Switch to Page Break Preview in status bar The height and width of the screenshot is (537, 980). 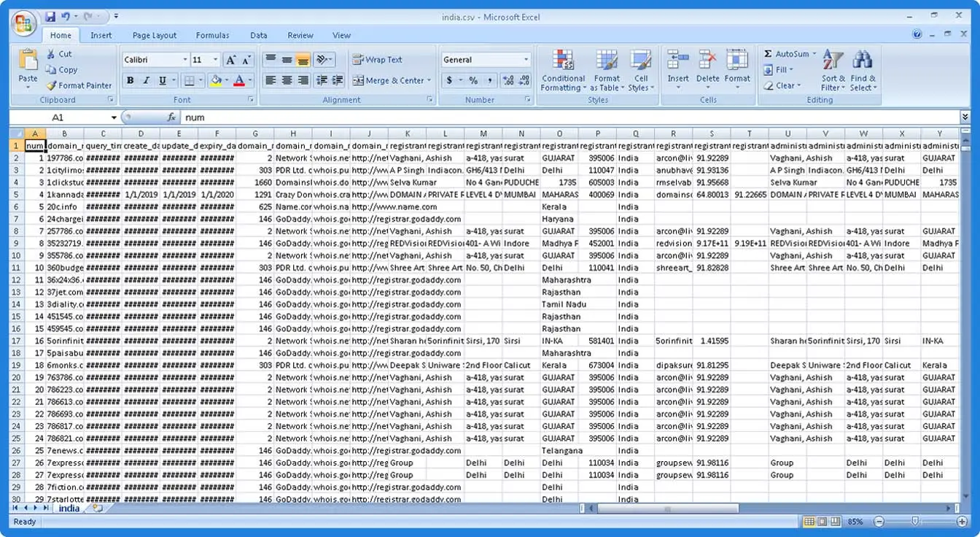tap(834, 522)
